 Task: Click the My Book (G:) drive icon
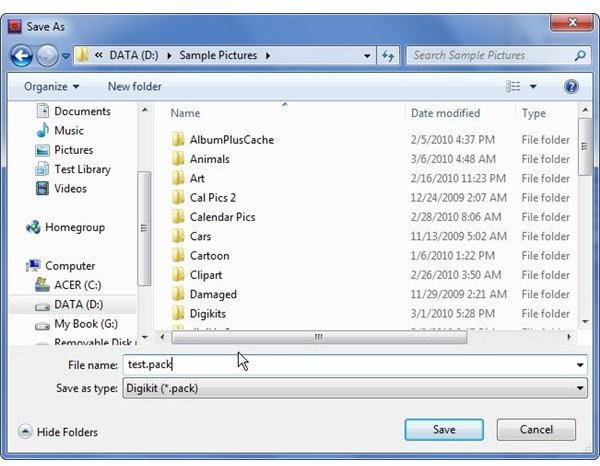click(42, 326)
